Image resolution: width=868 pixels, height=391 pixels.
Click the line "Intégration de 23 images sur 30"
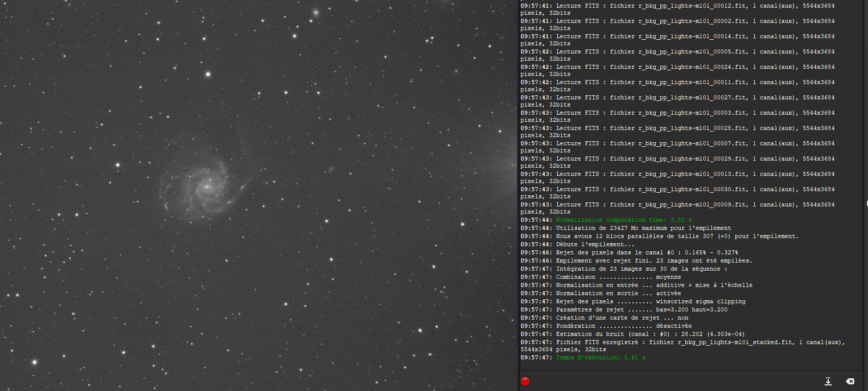coord(624,269)
